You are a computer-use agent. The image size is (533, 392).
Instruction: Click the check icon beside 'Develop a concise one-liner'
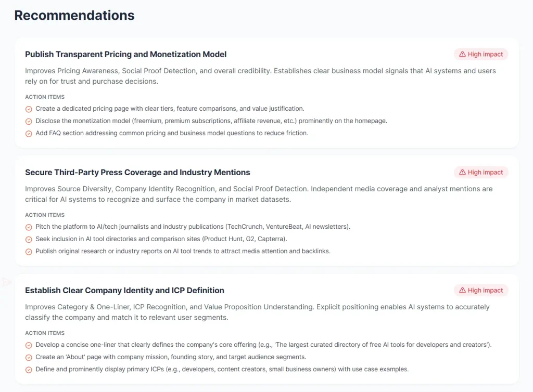click(29, 345)
